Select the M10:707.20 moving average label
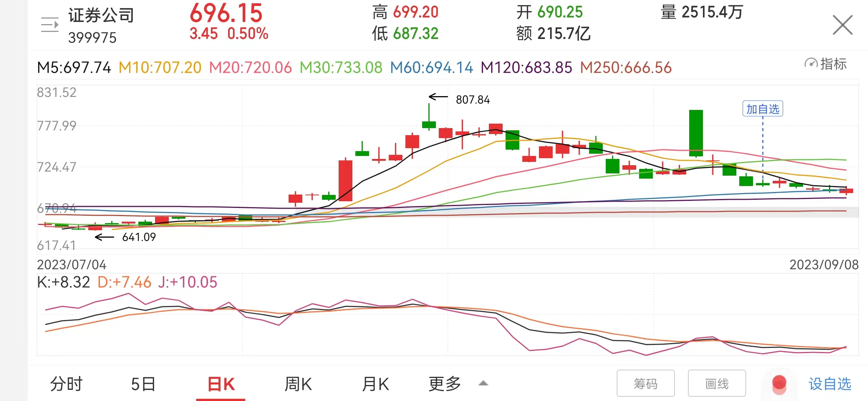This screenshot has width=868, height=401. 160,68
